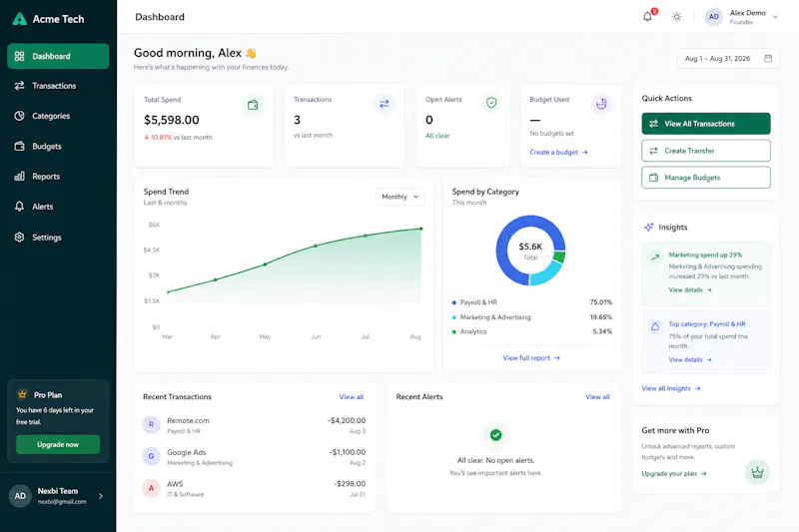Open the Aug 1 – Aug 31 date picker
The height and width of the screenshot is (532, 799).
[728, 59]
